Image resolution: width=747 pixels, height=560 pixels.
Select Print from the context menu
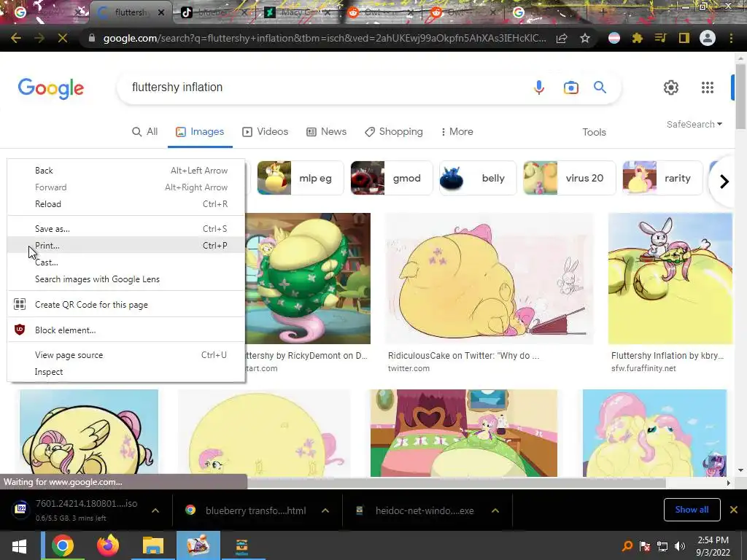[126, 246]
